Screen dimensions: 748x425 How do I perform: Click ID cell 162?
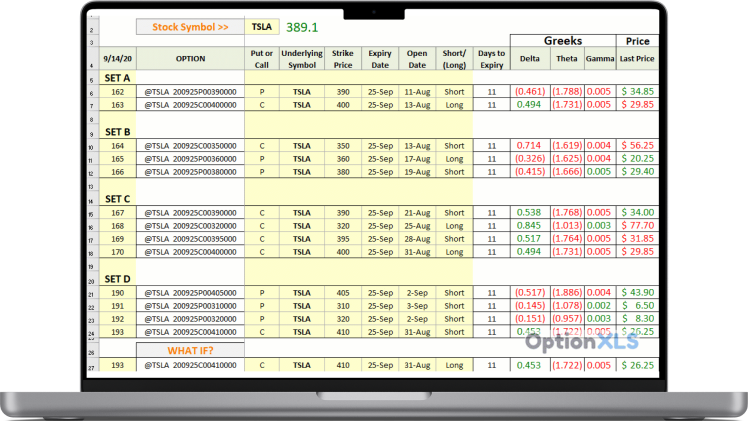point(117,92)
